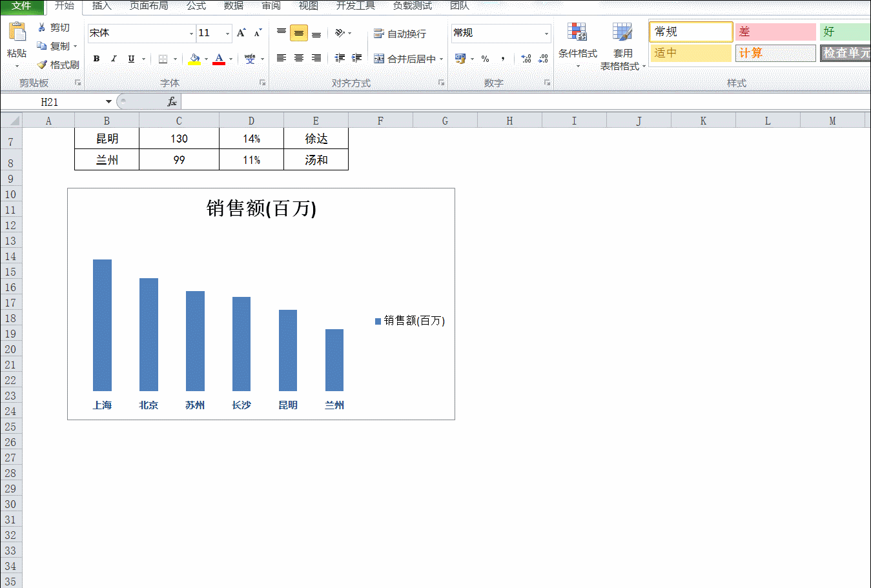This screenshot has height=588, width=871.
Task: Decrease decimal places
Action: click(543, 59)
